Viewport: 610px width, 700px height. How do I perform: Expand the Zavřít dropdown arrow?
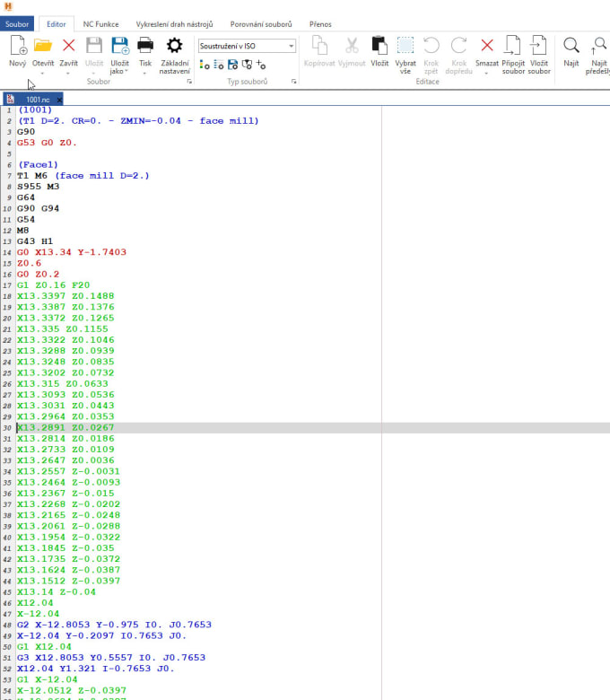pos(68,74)
